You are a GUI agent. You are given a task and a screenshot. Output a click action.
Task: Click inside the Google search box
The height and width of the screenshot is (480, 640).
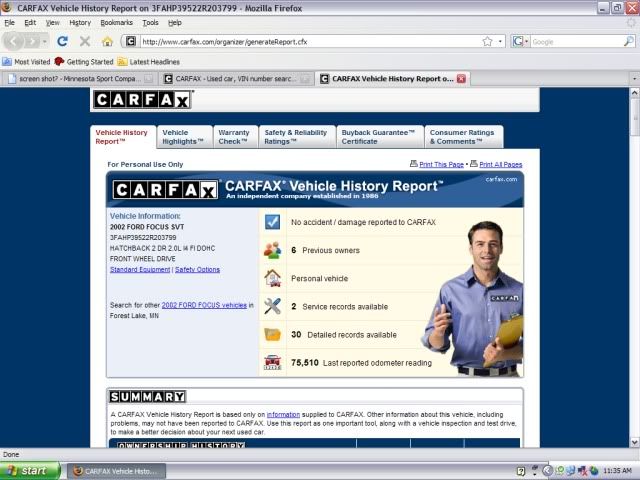pos(577,42)
